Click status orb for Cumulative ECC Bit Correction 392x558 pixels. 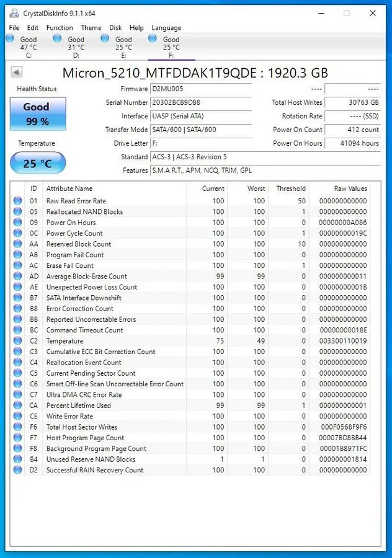tap(17, 352)
